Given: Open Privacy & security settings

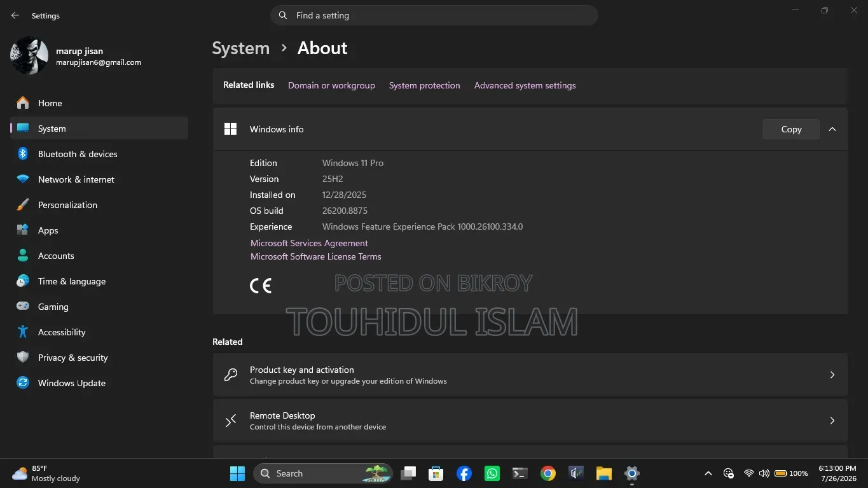Looking at the screenshot, I should coord(99,358).
